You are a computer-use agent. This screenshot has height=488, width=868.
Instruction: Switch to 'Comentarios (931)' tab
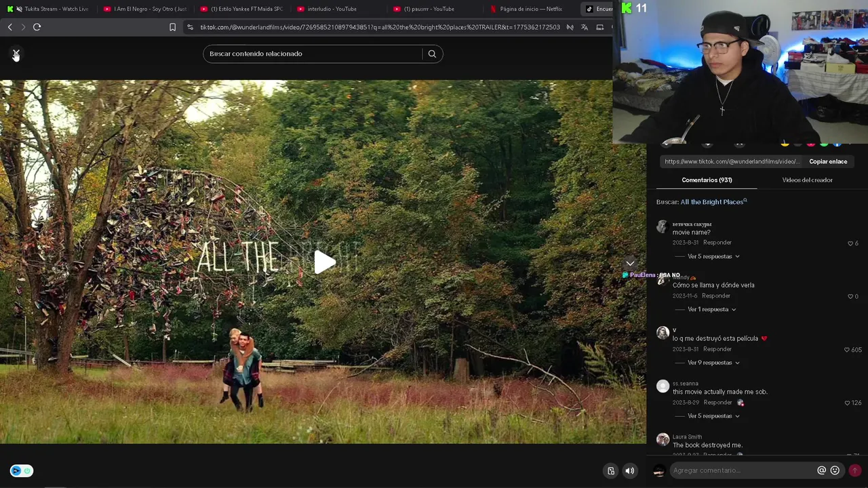[707, 180]
